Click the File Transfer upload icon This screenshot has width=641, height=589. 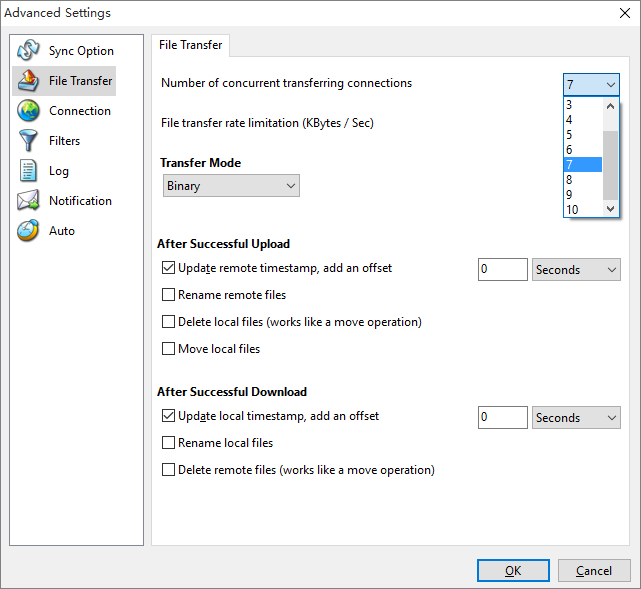[28, 81]
